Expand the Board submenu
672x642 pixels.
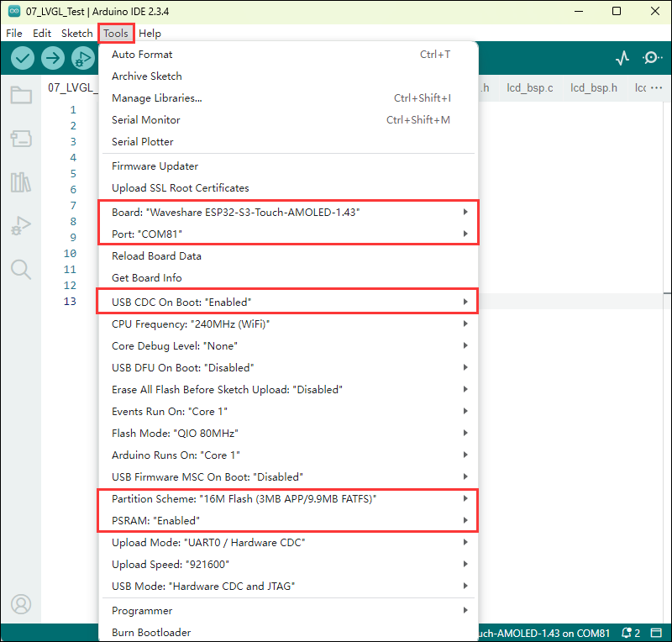(288, 212)
